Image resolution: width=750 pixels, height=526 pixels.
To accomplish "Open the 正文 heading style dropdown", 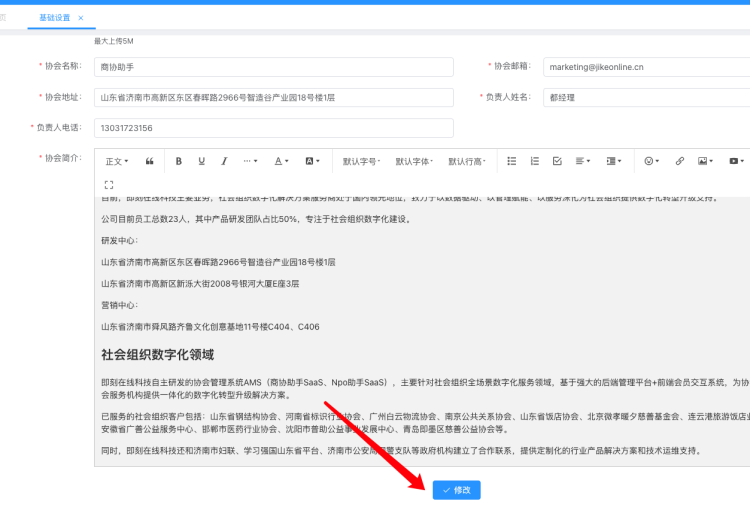I will (x=117, y=161).
